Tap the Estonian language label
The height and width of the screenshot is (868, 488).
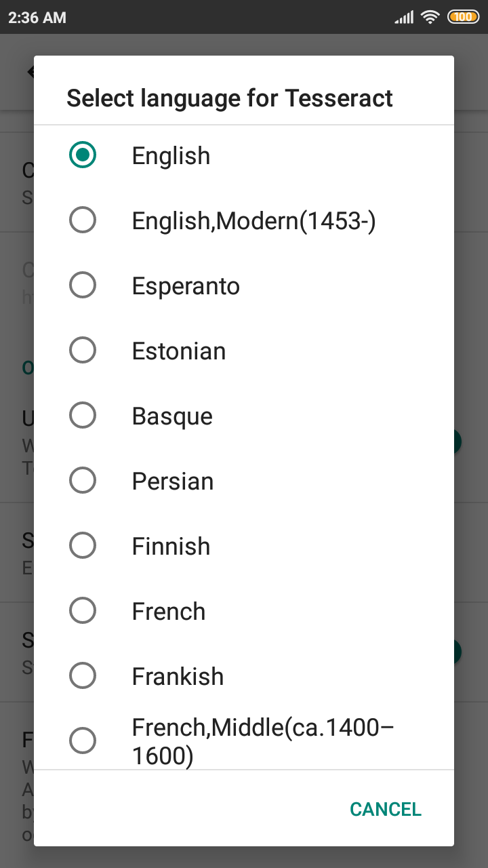[179, 351]
